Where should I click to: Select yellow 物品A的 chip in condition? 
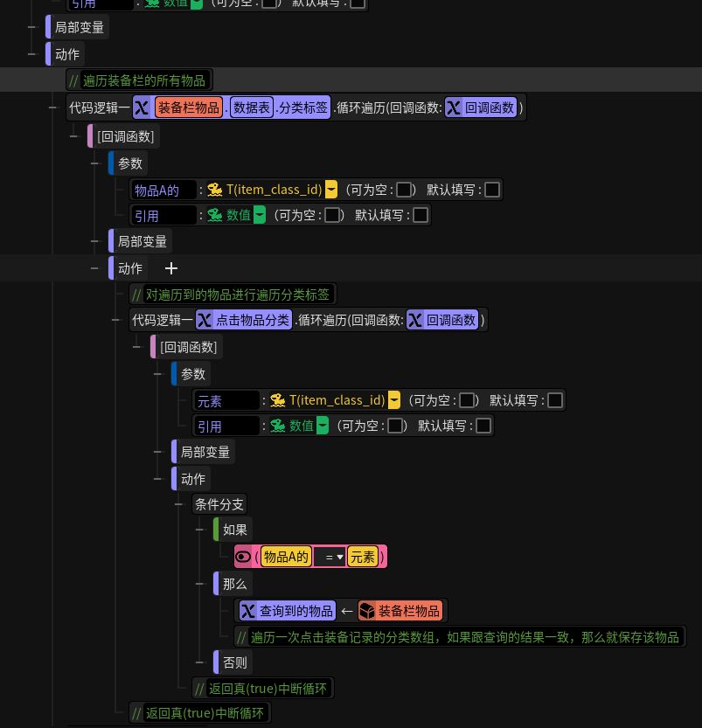click(286, 557)
